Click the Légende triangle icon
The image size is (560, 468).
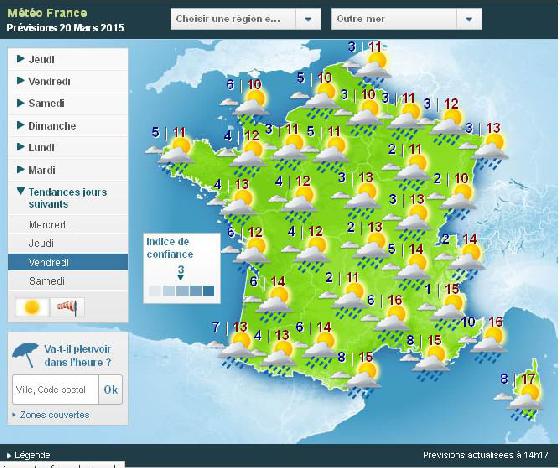9,455
